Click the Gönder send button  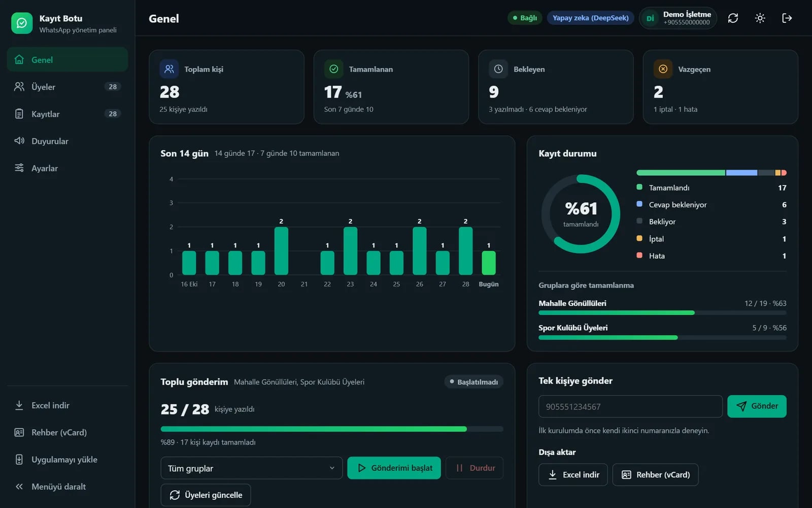(x=757, y=406)
